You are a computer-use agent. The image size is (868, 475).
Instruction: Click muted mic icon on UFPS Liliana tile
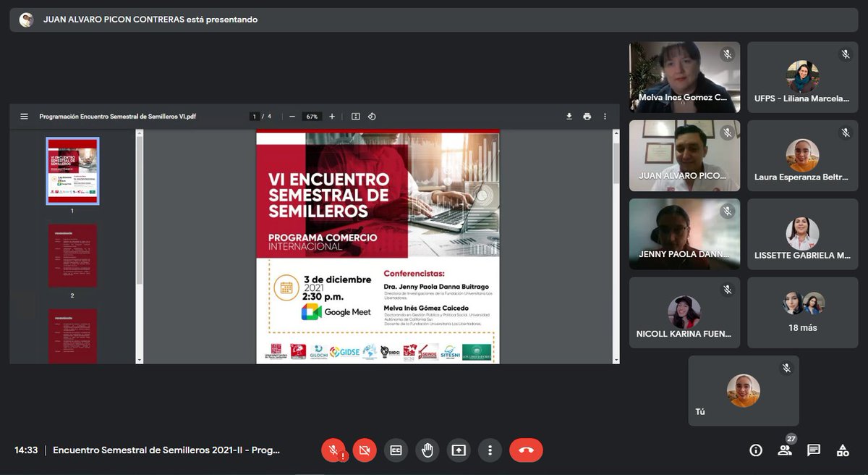point(845,54)
